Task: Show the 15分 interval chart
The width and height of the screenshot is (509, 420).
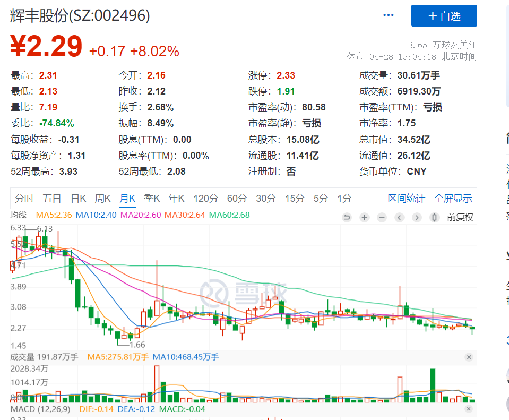Action: pos(295,198)
